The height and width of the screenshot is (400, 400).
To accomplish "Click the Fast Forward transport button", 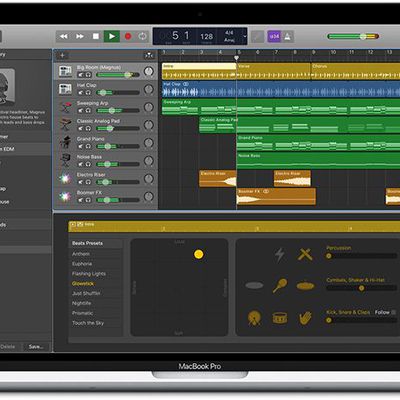I will pyautogui.click(x=80, y=36).
